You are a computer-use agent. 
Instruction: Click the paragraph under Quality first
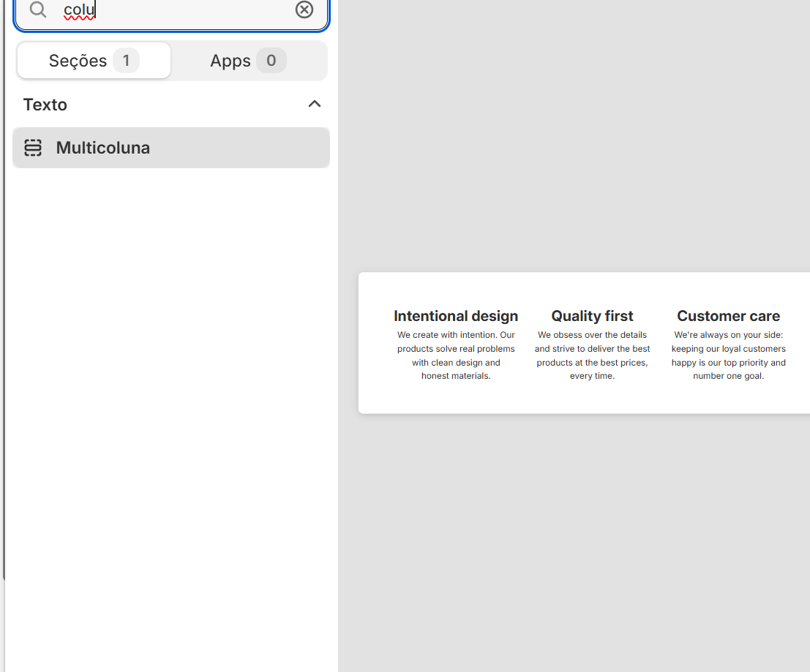[592, 355]
